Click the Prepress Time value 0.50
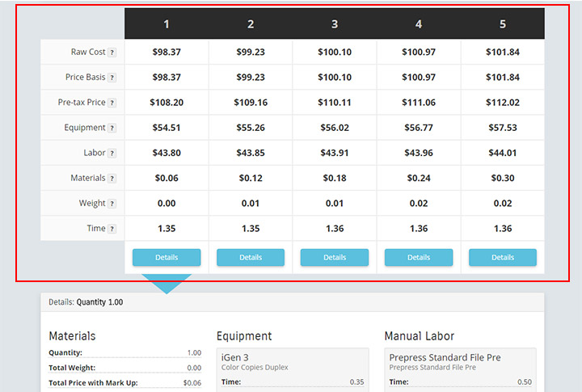 pos(525,381)
